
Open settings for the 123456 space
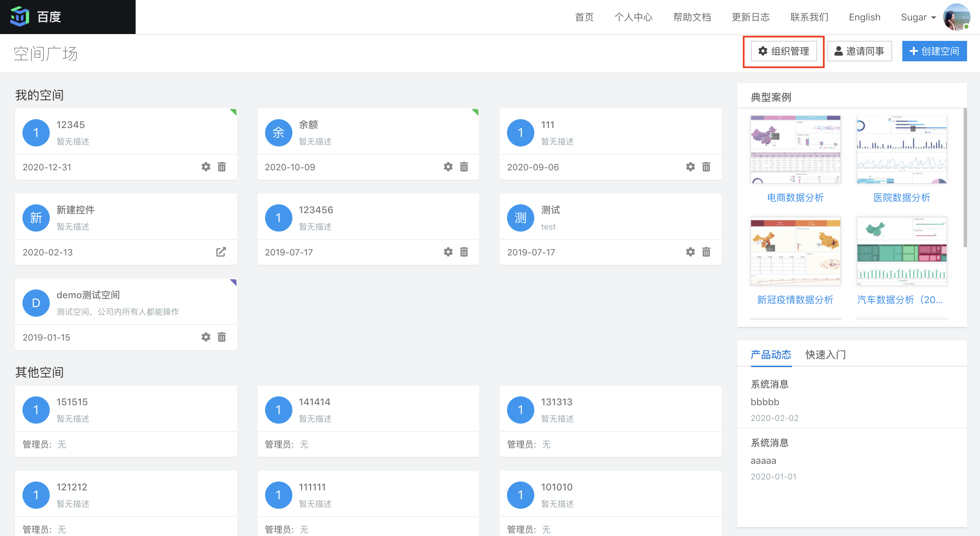tap(448, 252)
